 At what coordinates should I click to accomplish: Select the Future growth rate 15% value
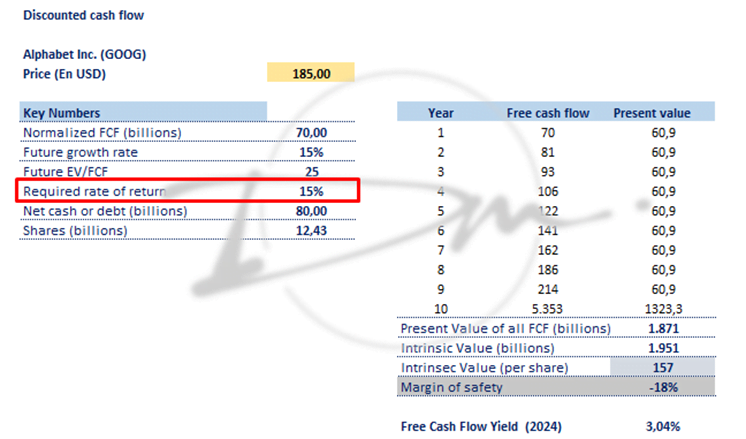[x=311, y=153]
